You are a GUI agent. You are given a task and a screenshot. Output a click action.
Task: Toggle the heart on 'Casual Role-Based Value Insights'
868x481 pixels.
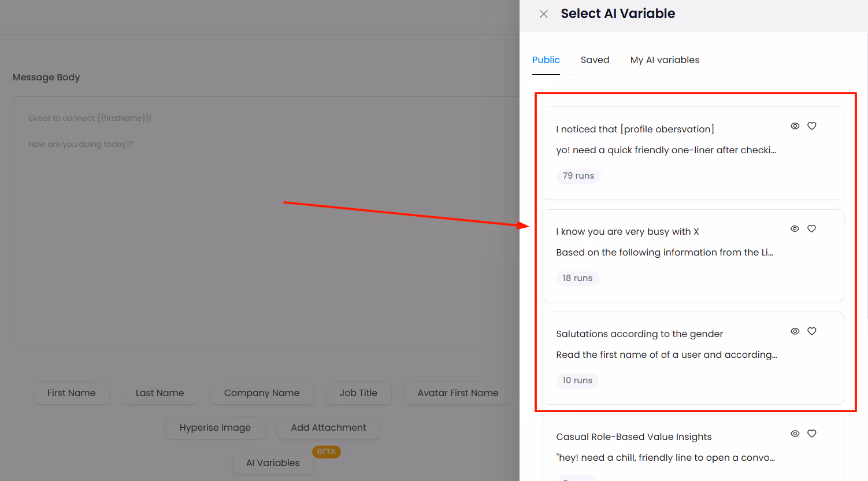(x=811, y=433)
